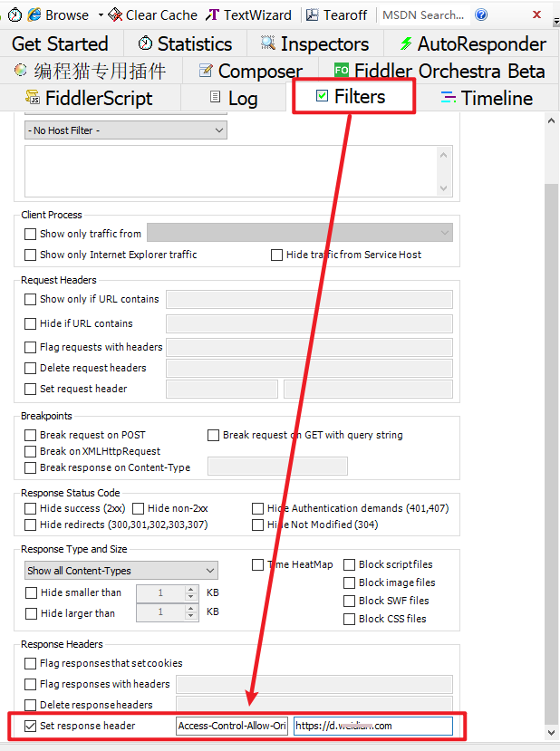Click the blue help question mark icon
560x751 pixels.
click(481, 14)
